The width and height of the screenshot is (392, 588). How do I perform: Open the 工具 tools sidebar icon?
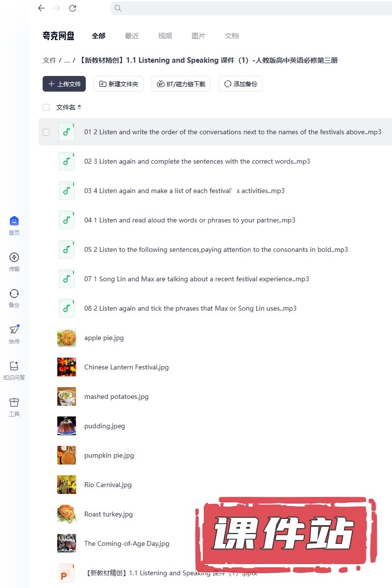(14, 403)
